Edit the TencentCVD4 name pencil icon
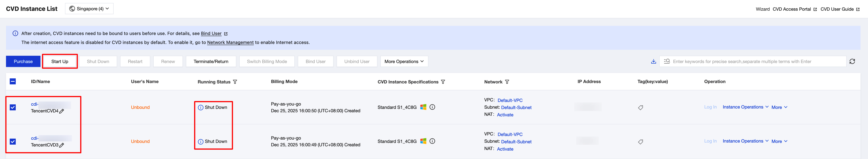The width and height of the screenshot is (868, 159). 62,111
